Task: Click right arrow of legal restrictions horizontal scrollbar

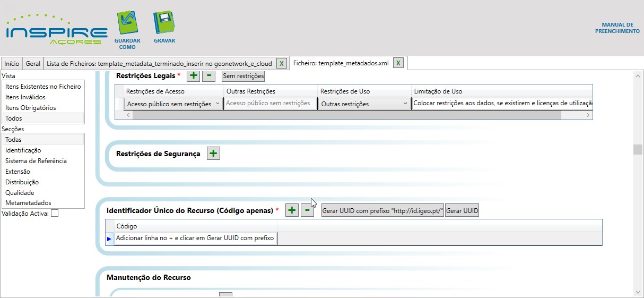Action: click(x=588, y=115)
